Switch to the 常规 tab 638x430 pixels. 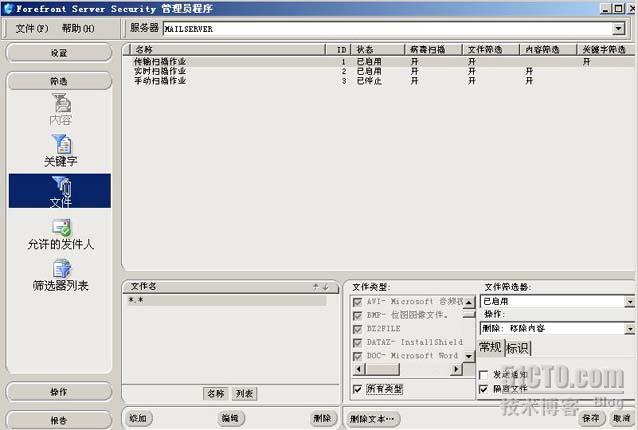[490, 347]
